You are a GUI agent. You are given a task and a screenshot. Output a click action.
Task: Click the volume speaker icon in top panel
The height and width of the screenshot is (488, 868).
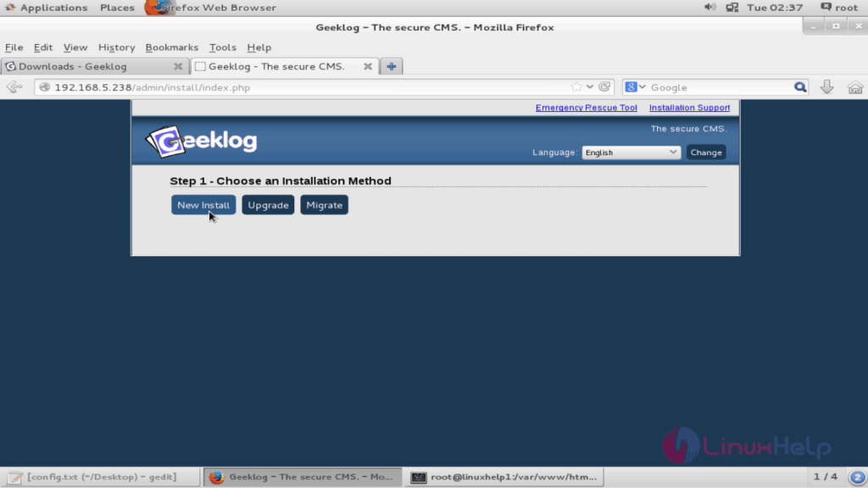pyautogui.click(x=709, y=7)
